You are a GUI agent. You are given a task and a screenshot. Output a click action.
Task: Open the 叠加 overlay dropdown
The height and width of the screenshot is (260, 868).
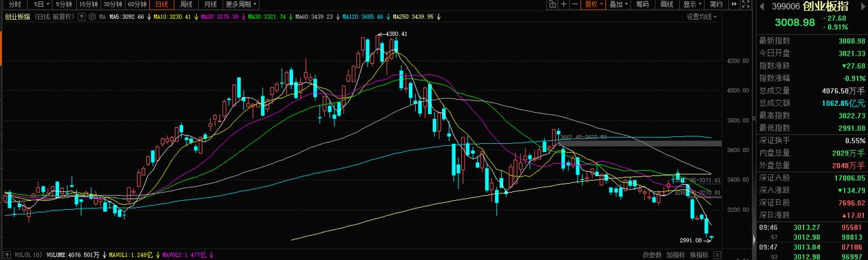pos(618,4)
